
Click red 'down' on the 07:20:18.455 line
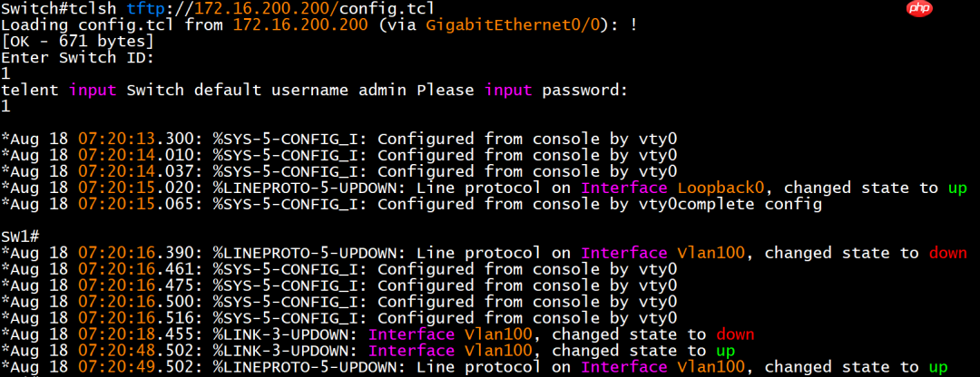[x=735, y=334]
